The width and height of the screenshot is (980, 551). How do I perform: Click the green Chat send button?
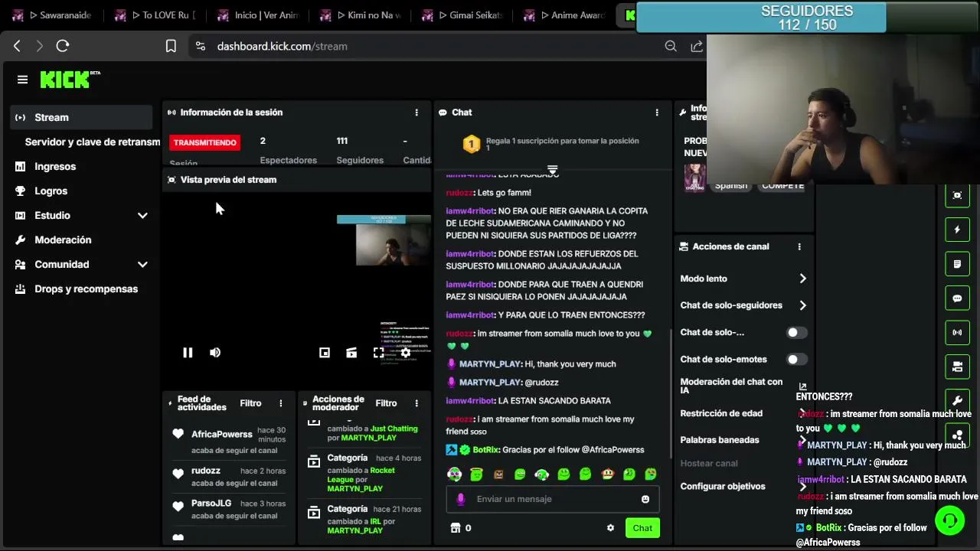pyautogui.click(x=642, y=528)
